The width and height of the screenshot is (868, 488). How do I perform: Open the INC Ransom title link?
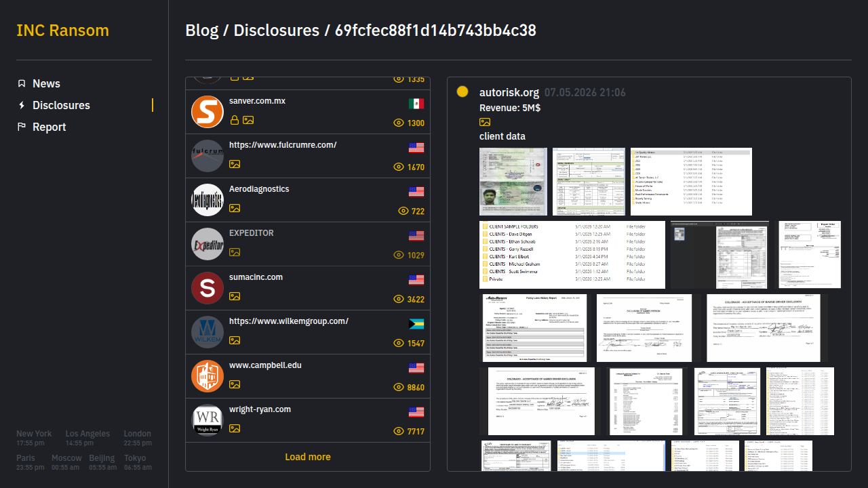pos(62,30)
